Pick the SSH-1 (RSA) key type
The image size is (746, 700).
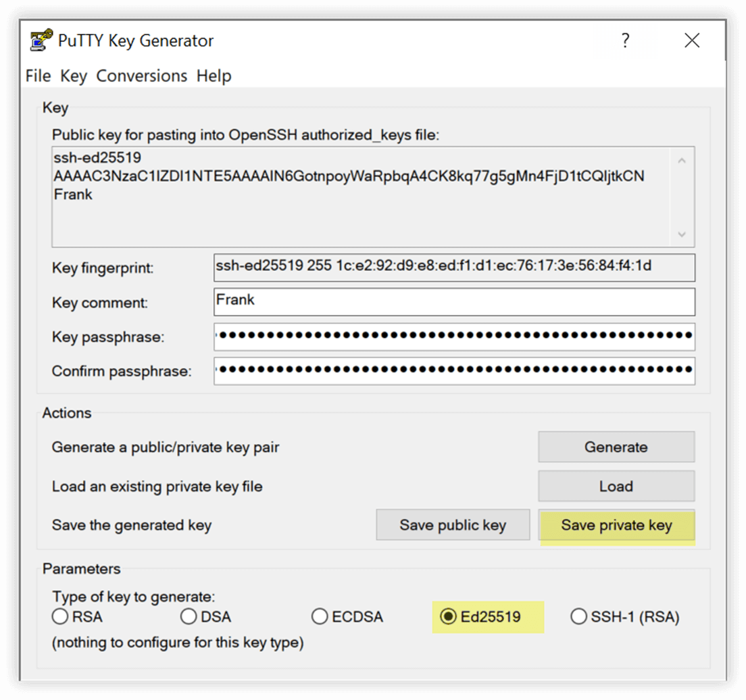pyautogui.click(x=579, y=616)
